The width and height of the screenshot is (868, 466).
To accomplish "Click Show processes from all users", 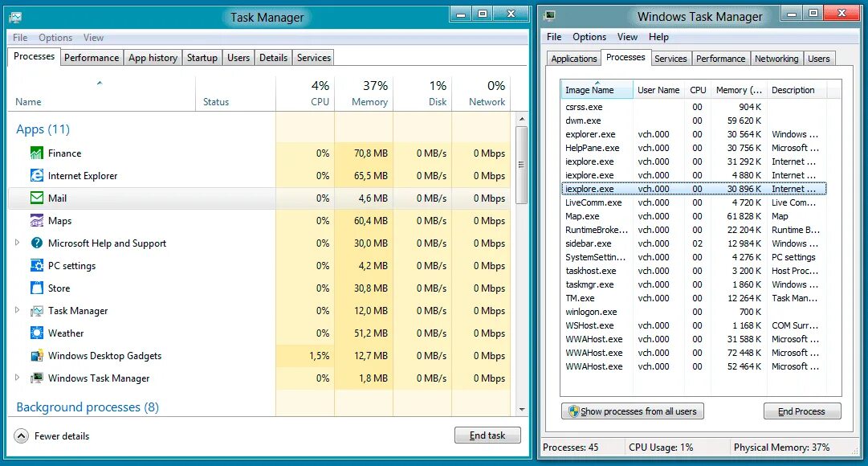I will 633,411.
